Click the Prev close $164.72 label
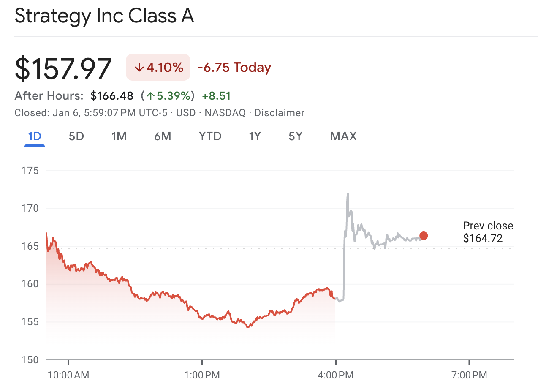Image resolution: width=538 pixels, height=392 pixels. pos(487,232)
